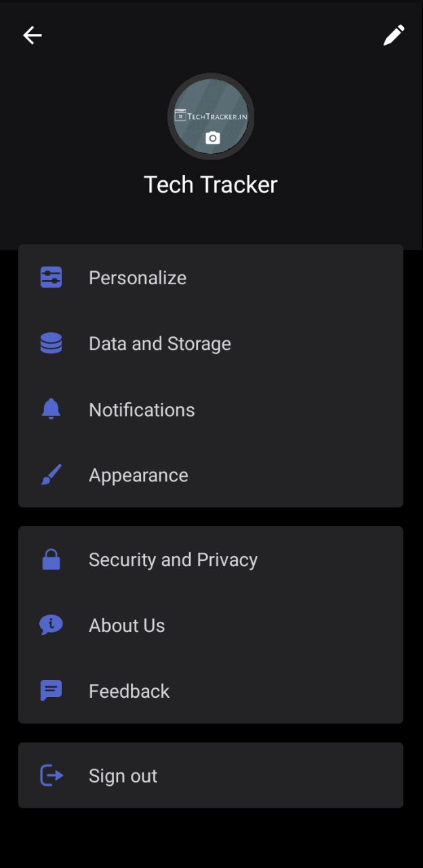This screenshot has height=868, width=423.
Task: Tap the Appearance paintbrush icon
Action: pyautogui.click(x=52, y=475)
